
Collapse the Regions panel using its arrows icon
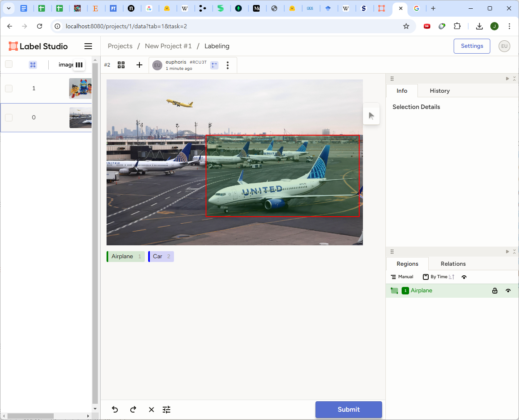point(514,252)
